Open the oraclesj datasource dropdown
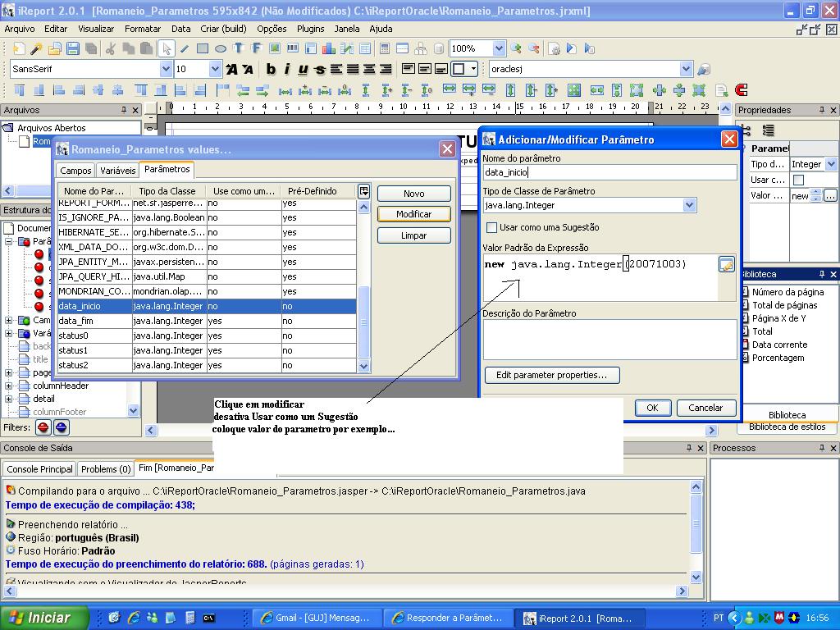The width and height of the screenshot is (840, 630). 687,69
